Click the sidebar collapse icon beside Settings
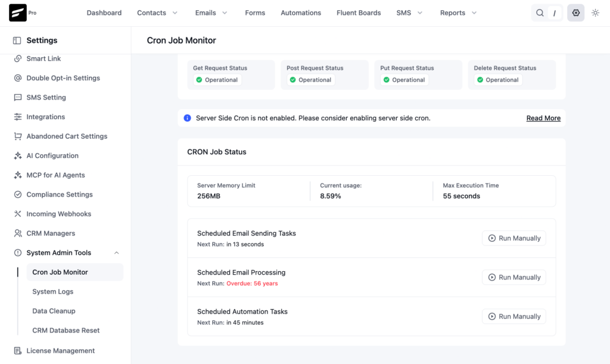This screenshot has width=610, height=364. [x=17, y=41]
